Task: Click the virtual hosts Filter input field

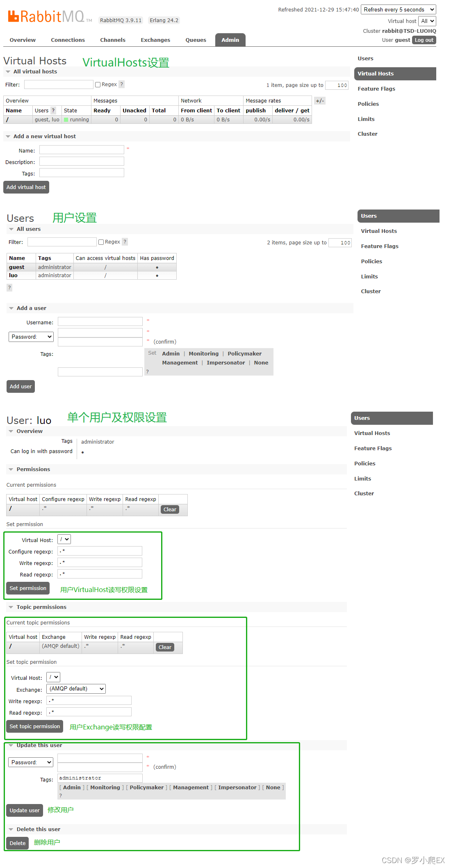Action: 59,84
